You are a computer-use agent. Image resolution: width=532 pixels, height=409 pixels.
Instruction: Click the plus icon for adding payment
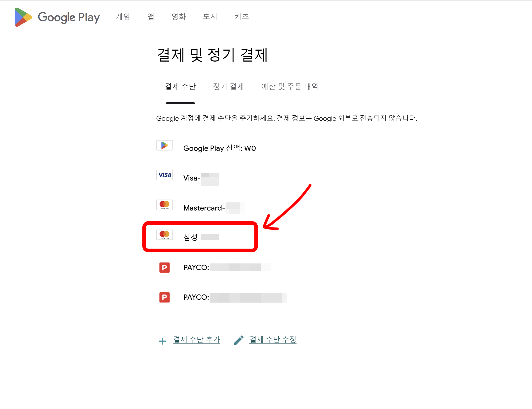coord(162,341)
